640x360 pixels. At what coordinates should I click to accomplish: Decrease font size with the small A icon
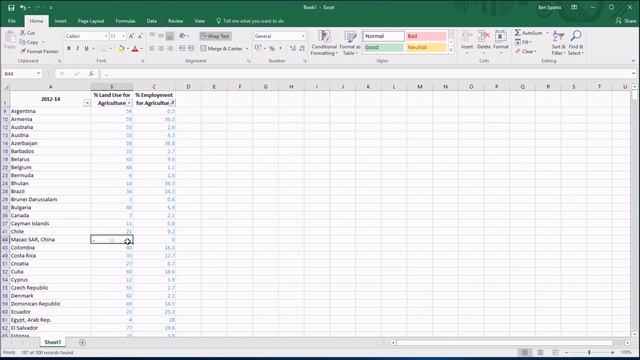(x=140, y=36)
